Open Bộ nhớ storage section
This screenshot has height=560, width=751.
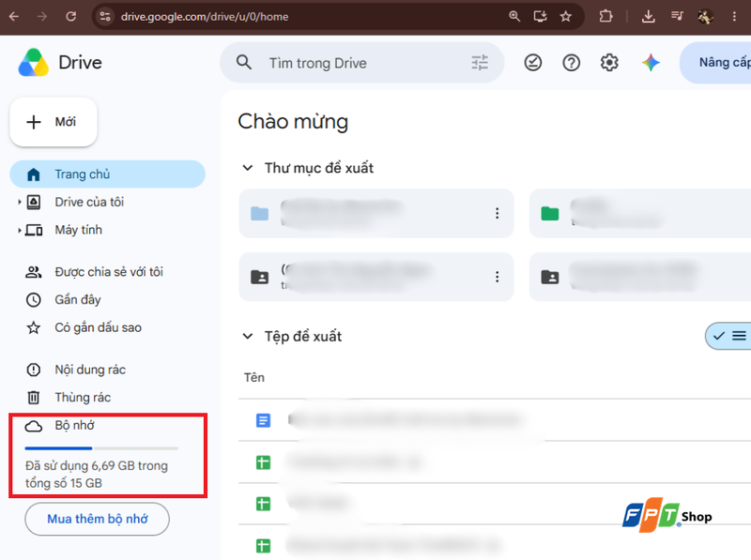pos(74,426)
